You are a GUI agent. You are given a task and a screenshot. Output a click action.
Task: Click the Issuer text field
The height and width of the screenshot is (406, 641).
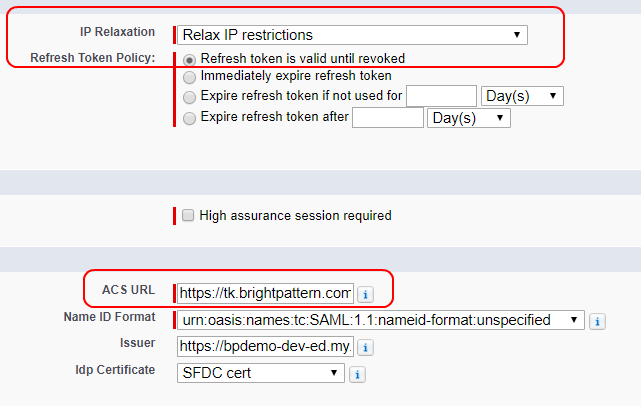coord(265,346)
